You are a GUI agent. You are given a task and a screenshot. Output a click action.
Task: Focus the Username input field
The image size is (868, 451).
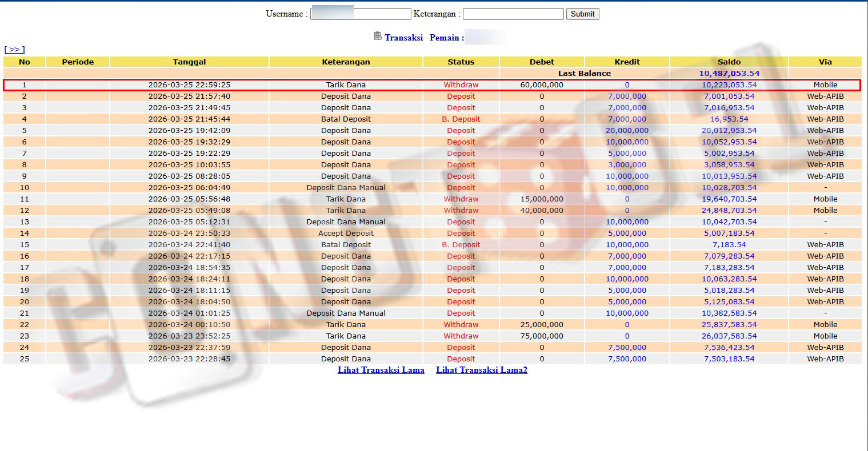pos(361,14)
